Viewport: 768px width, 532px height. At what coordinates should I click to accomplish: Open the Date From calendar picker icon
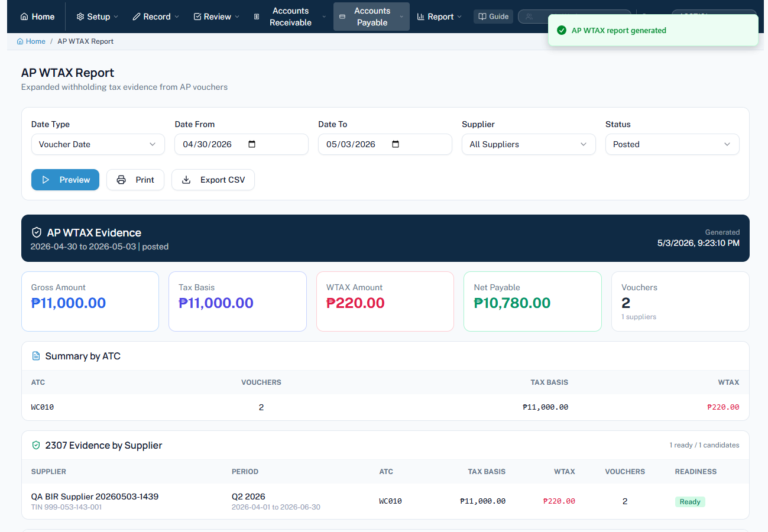coord(252,144)
